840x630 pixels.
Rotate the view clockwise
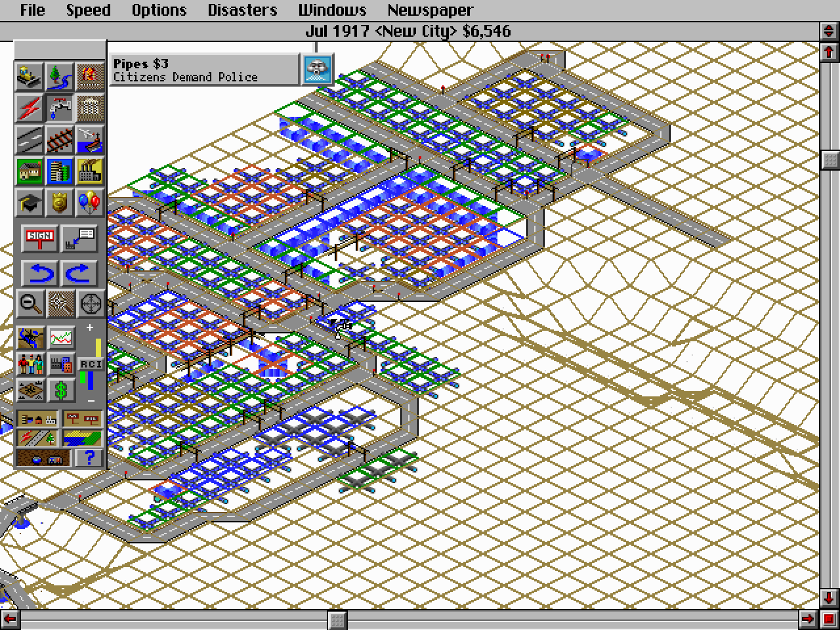coord(80,272)
